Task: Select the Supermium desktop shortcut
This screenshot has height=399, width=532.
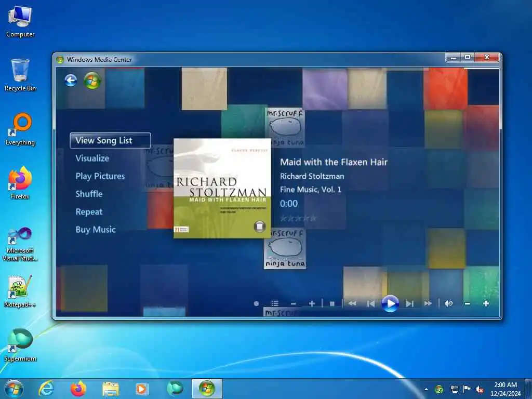Action: 20,345
